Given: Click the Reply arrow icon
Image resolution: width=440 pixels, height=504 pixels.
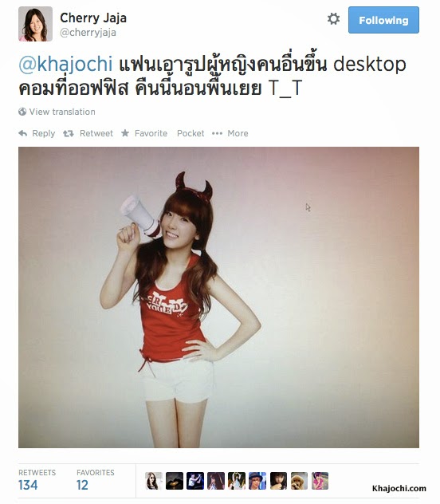Looking at the screenshot, I should pyautogui.click(x=23, y=133).
